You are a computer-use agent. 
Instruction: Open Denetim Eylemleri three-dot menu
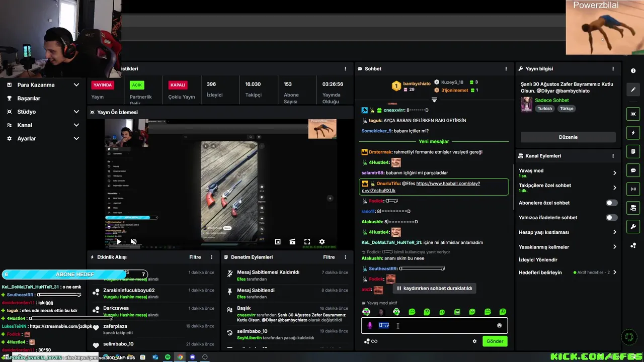tap(345, 257)
